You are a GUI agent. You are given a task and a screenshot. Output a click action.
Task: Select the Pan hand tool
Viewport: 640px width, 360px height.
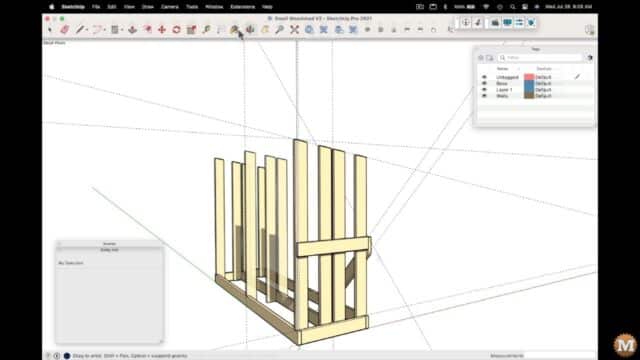pyautogui.click(x=265, y=30)
